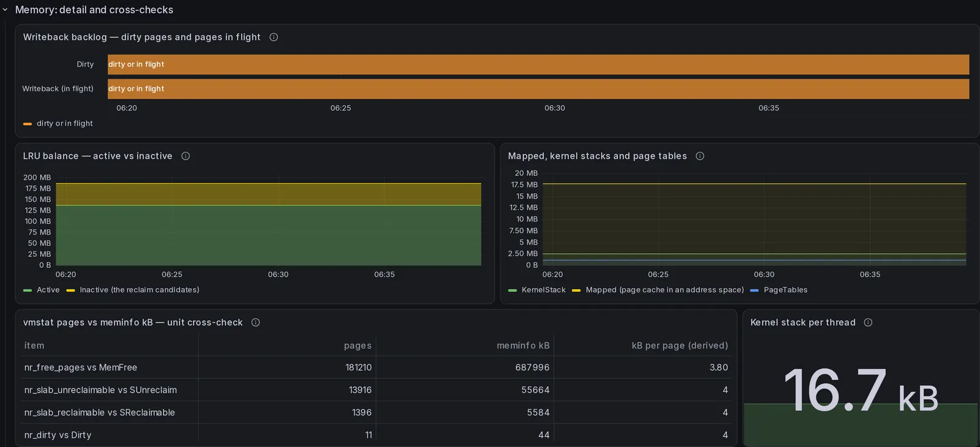Image resolution: width=980 pixels, height=447 pixels.
Task: Show info tooltip for LRU balance panel
Action: [186, 156]
